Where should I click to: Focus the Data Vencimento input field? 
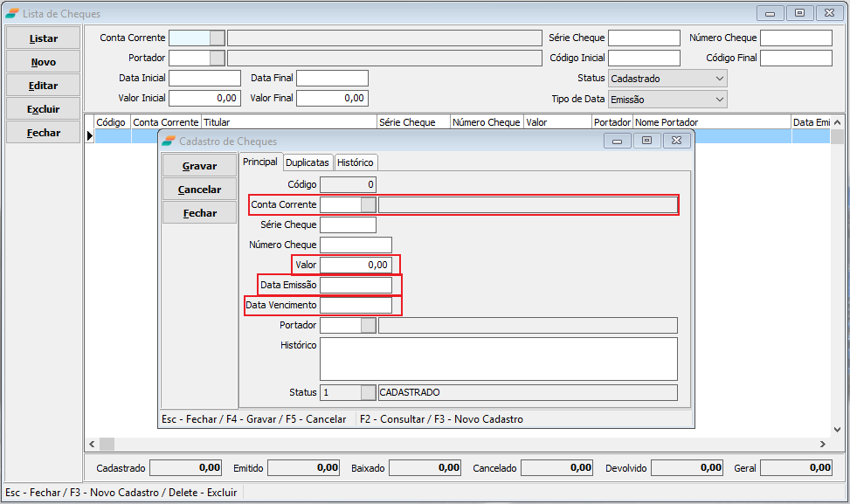click(356, 305)
